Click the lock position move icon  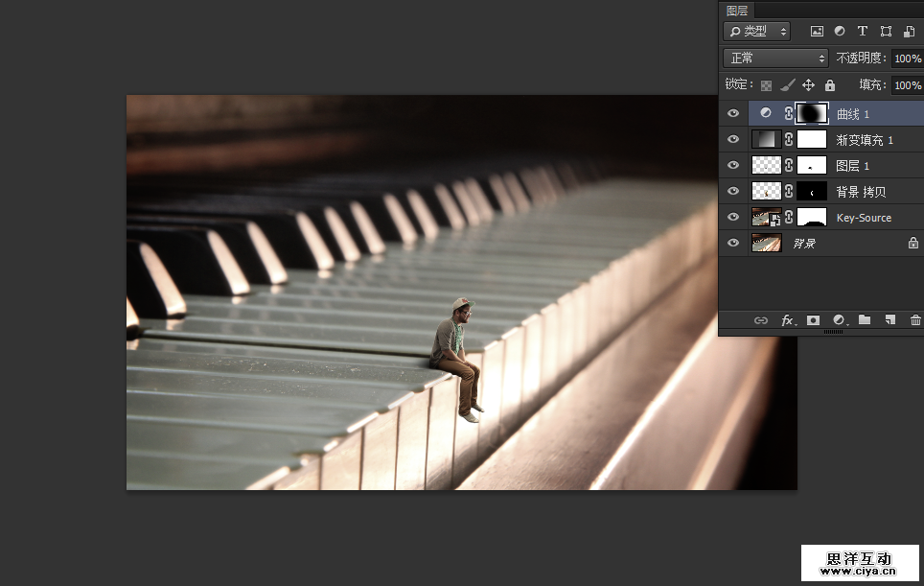coord(808,85)
